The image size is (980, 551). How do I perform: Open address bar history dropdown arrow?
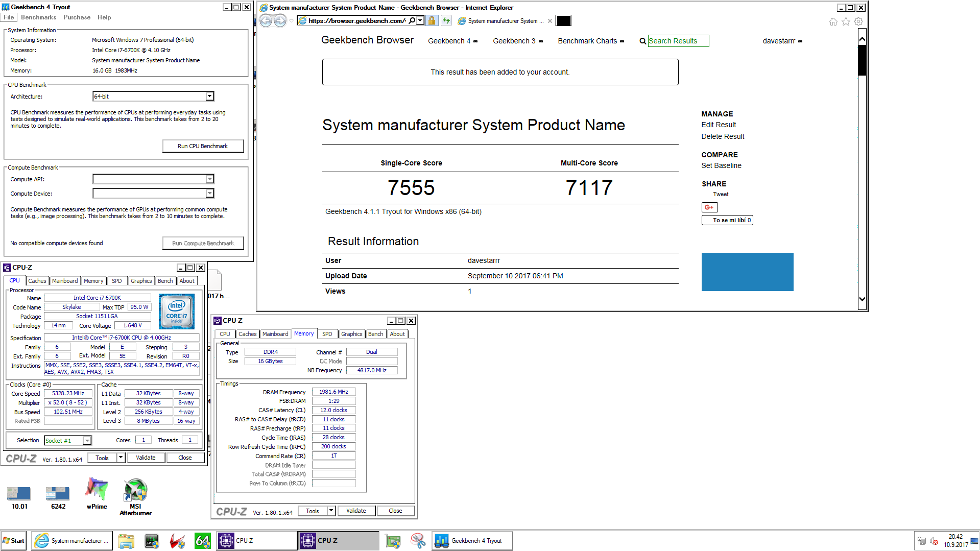[420, 20]
